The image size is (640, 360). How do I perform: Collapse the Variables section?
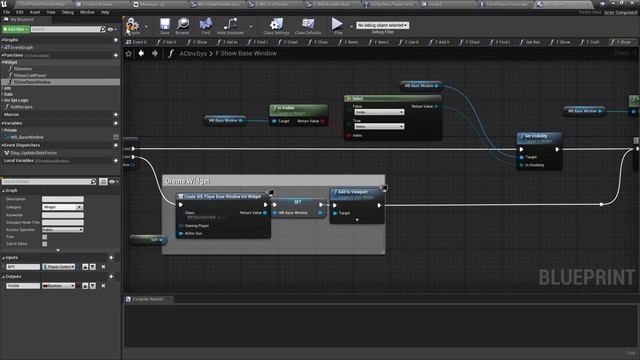[x=3, y=123]
